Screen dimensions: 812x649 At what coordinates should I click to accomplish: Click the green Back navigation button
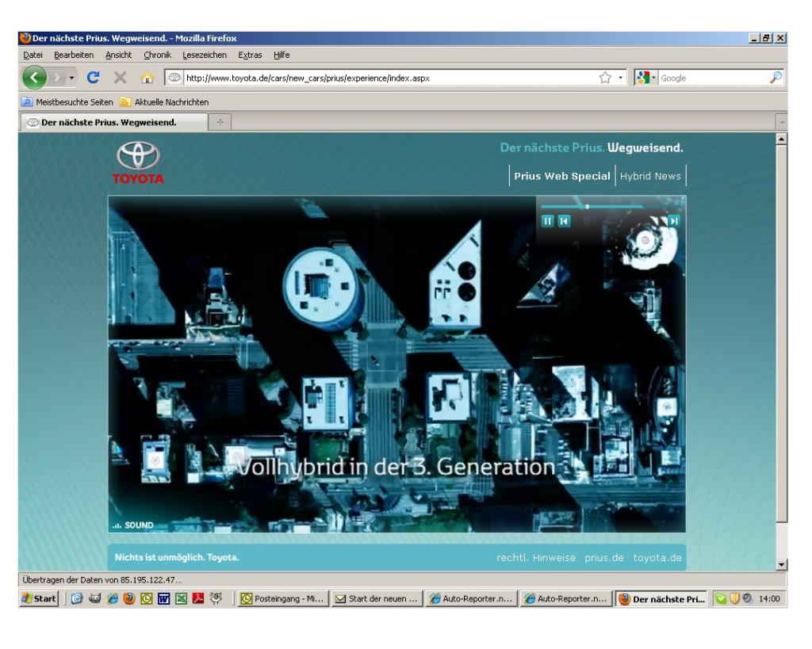pos(34,78)
